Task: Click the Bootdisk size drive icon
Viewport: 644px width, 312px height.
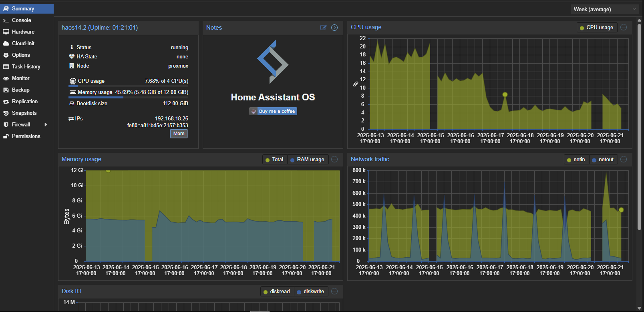Action: pyautogui.click(x=72, y=103)
